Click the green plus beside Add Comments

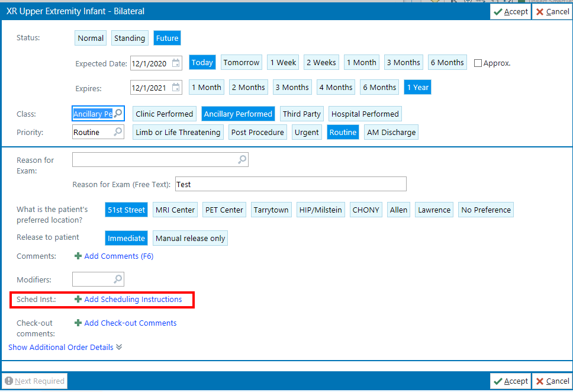[x=78, y=256]
